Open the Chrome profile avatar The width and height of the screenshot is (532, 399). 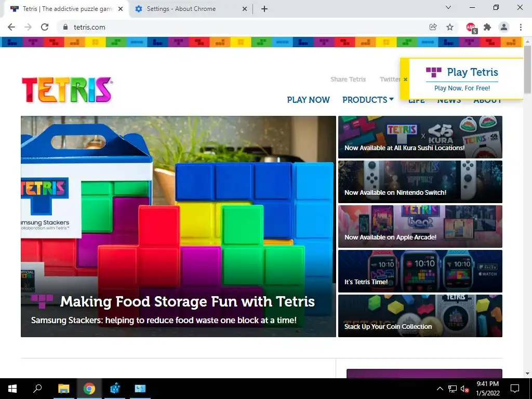(x=504, y=27)
